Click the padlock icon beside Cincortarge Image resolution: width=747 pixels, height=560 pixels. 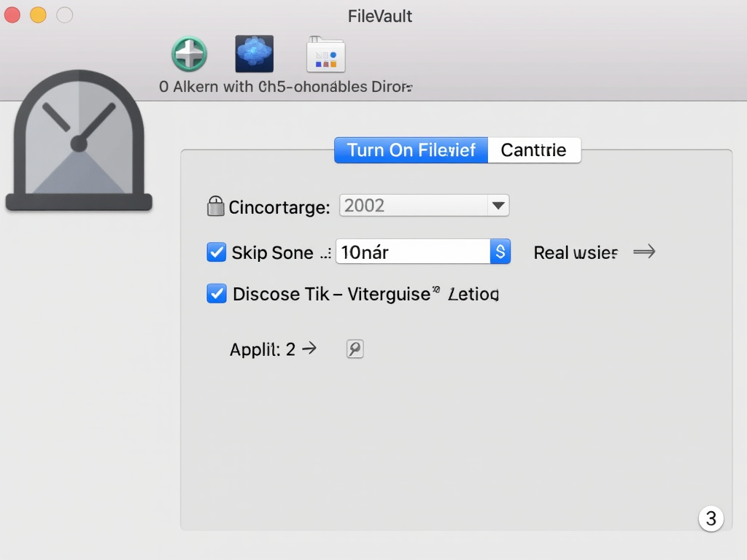point(215,206)
